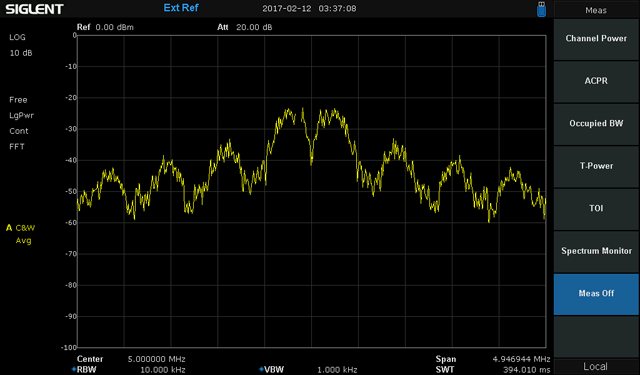
Task: Select the blue VBW indicator diamond
Action: pos(261,369)
